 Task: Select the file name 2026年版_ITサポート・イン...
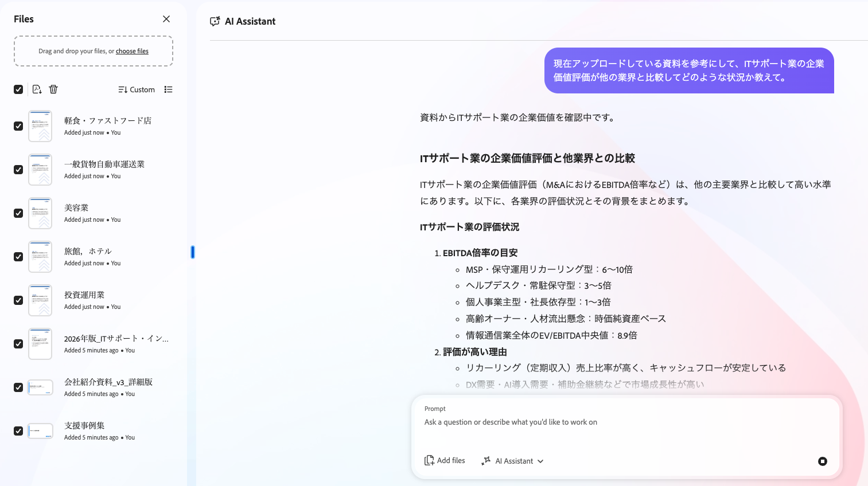pyautogui.click(x=116, y=338)
